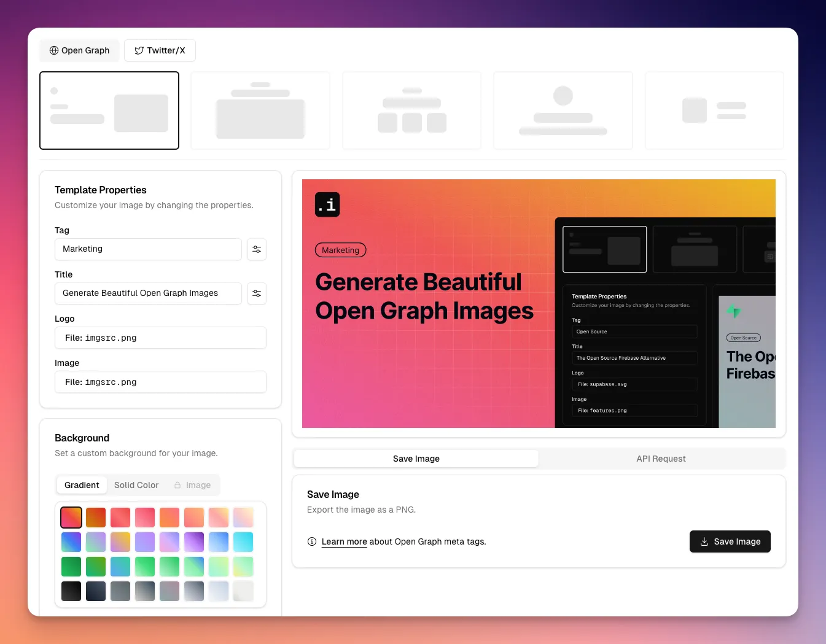Open Tag field advanced settings sliders icon
This screenshot has height=644, width=826.
pyautogui.click(x=257, y=249)
